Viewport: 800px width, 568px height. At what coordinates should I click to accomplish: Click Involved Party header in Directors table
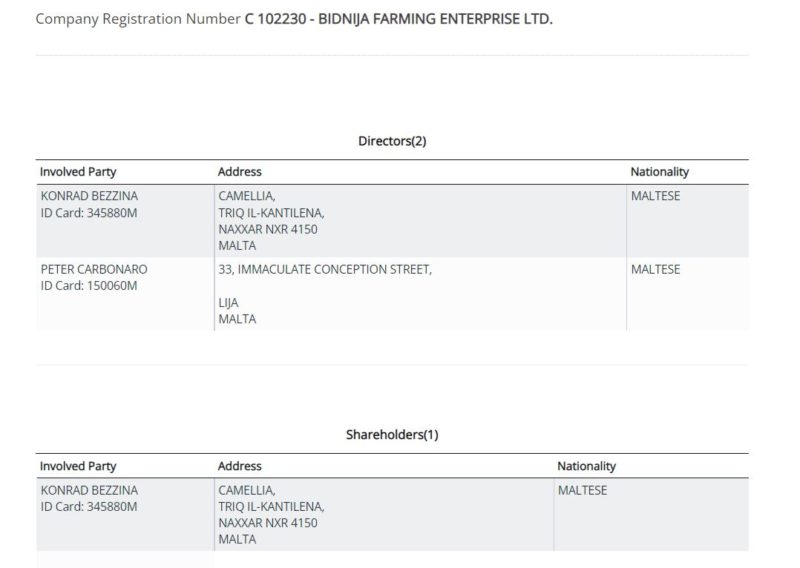(78, 172)
